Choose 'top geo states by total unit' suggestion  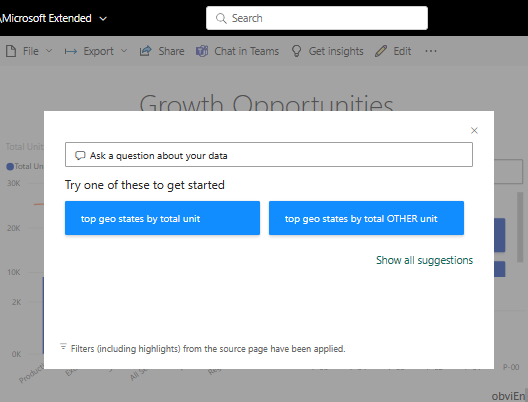162,218
